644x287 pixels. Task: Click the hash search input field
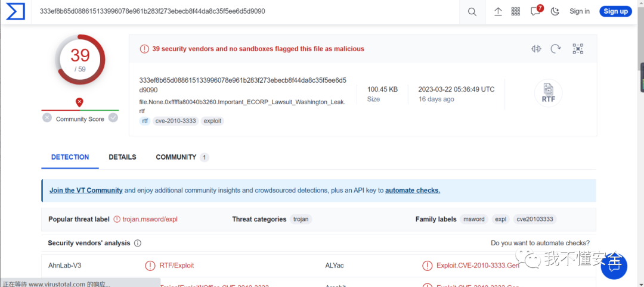click(x=246, y=11)
